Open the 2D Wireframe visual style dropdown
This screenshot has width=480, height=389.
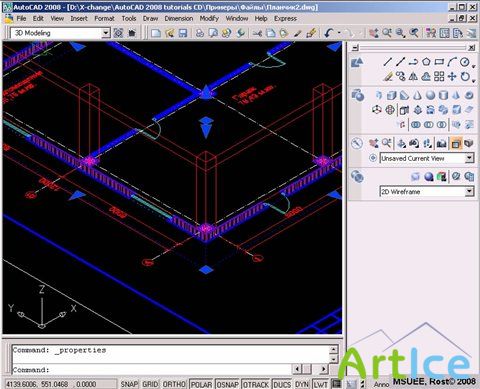(469, 191)
